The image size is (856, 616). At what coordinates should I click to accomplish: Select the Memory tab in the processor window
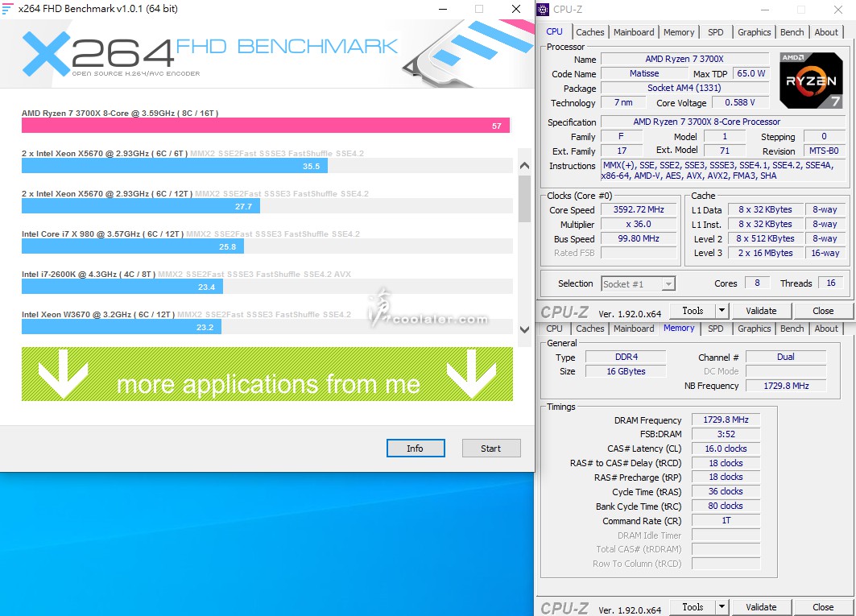tap(679, 32)
